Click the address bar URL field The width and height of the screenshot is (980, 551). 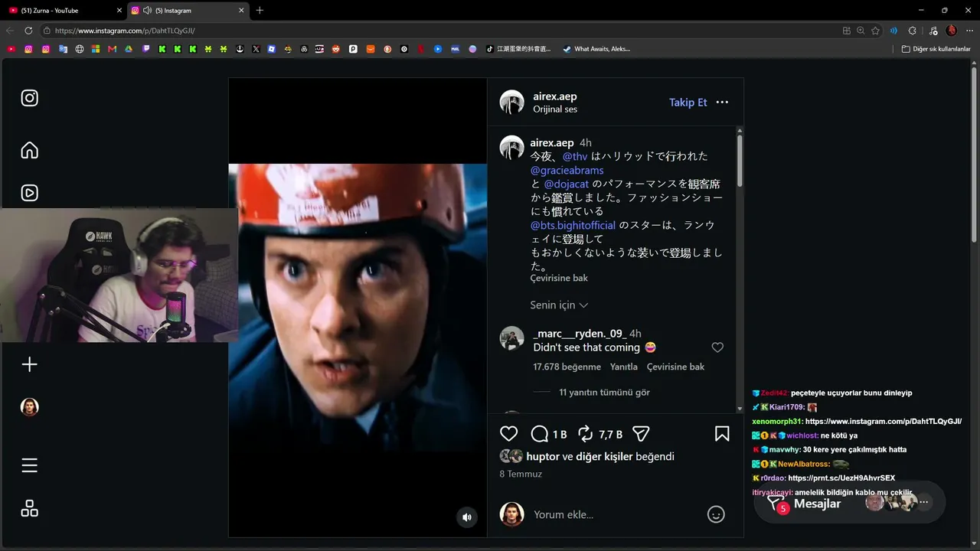coord(436,31)
